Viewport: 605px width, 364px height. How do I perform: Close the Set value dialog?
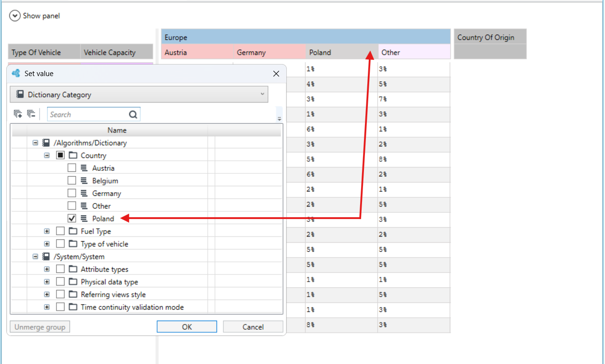[276, 74]
